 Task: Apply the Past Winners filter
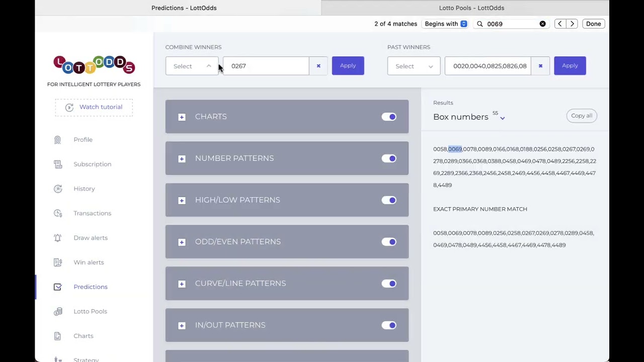(x=570, y=66)
